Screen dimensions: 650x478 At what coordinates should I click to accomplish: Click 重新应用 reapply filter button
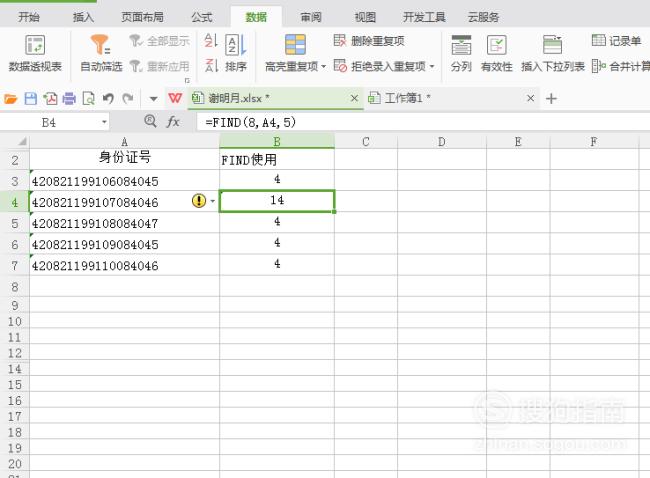[x=160, y=66]
